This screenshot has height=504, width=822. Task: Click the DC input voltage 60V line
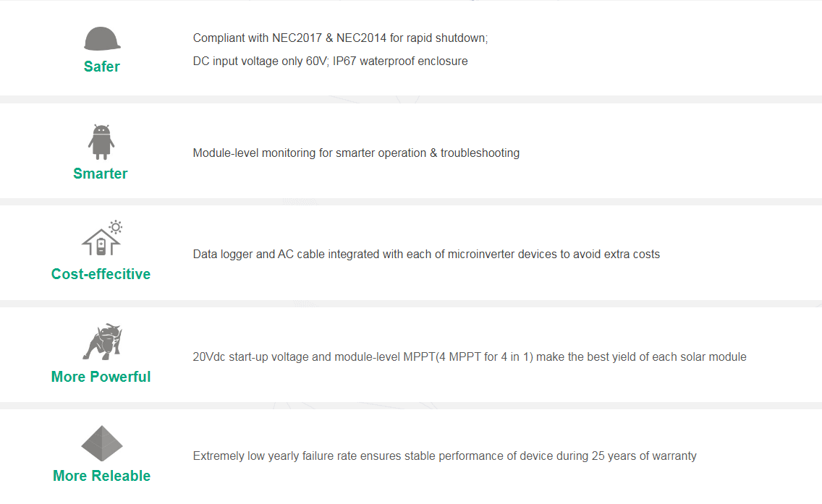point(330,61)
